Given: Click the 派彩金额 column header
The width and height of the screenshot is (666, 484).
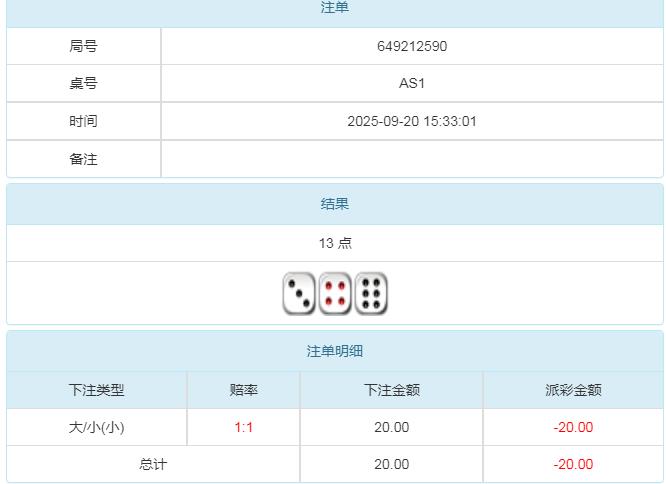Looking at the screenshot, I should (573, 390).
